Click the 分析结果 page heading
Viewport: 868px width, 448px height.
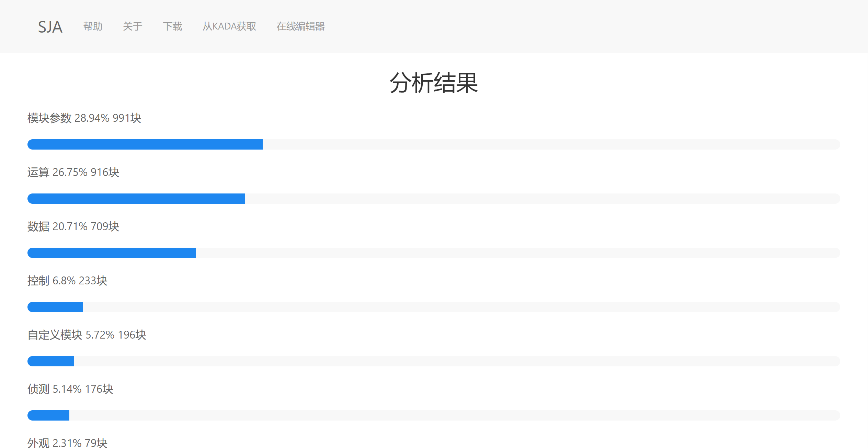pos(434,83)
